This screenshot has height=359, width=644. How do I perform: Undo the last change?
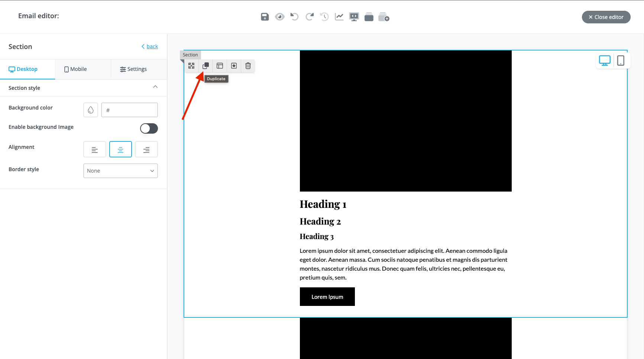click(x=294, y=17)
